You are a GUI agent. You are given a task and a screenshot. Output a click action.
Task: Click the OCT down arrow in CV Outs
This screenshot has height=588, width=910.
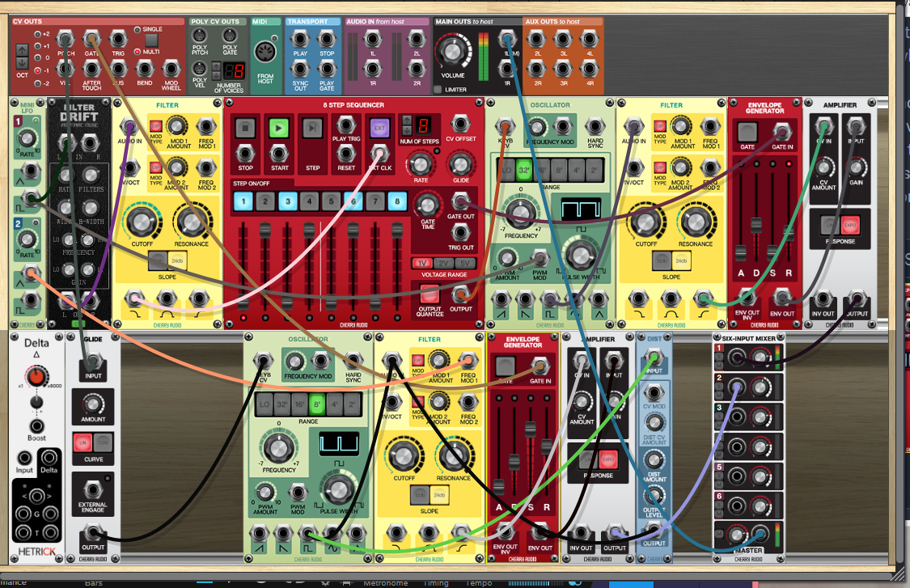(22, 63)
